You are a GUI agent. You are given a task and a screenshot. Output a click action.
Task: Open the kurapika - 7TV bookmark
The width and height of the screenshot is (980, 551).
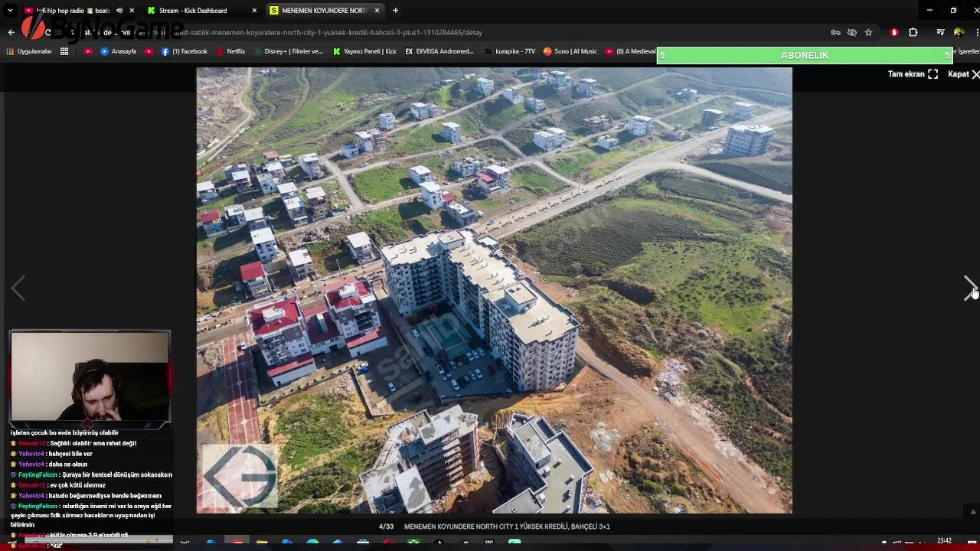(510, 51)
